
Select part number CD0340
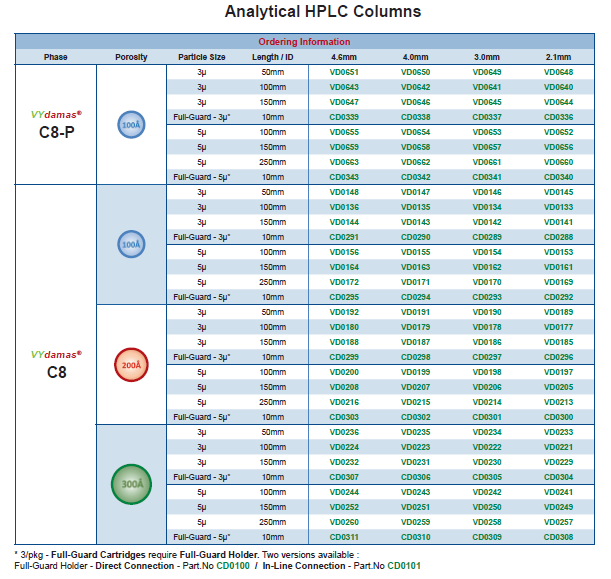tap(558, 177)
